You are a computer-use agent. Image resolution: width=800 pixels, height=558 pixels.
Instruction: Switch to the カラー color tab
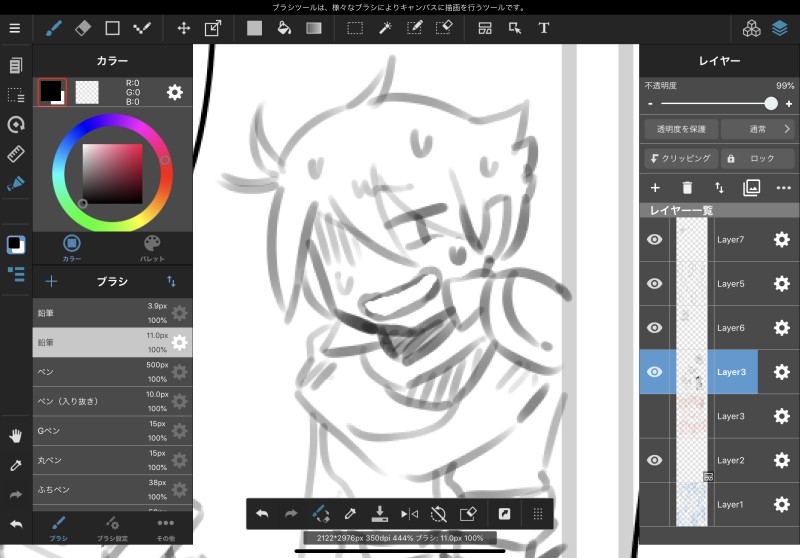point(72,248)
